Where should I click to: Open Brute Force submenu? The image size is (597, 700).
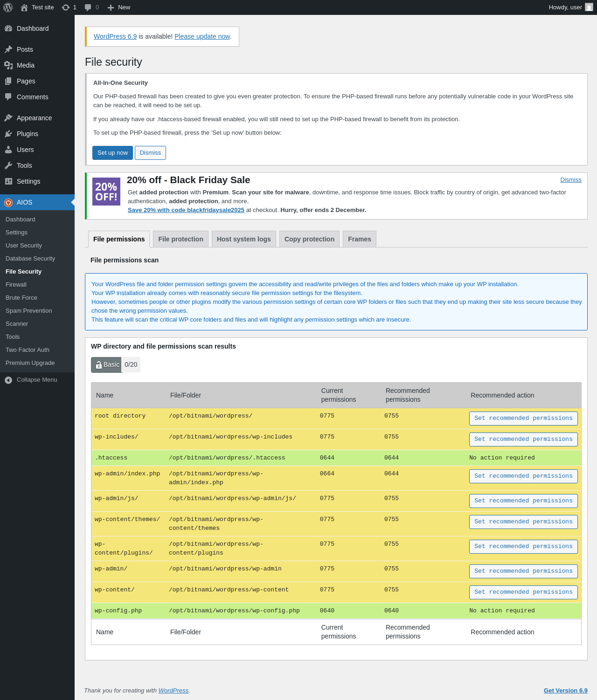[x=21, y=298]
